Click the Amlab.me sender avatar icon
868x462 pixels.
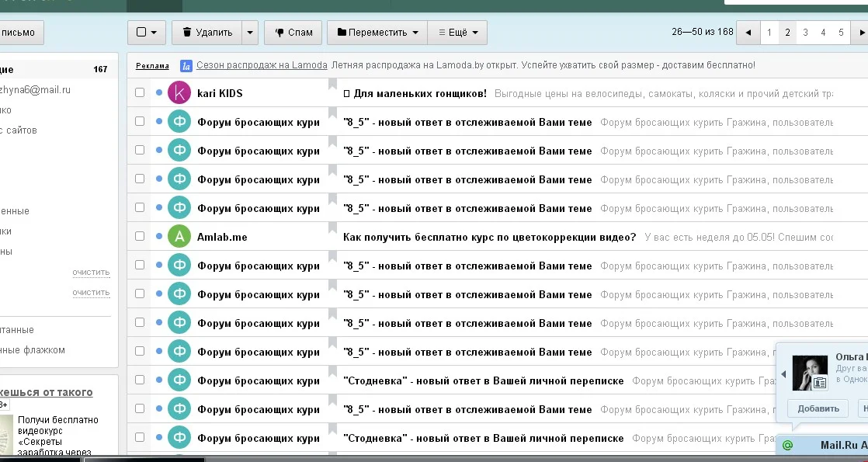(x=179, y=236)
